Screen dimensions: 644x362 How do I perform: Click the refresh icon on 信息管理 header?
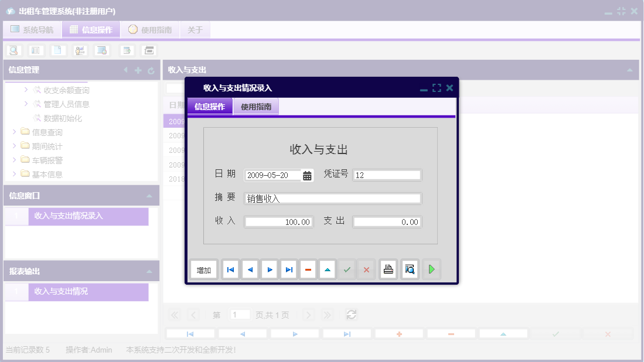[151, 70]
